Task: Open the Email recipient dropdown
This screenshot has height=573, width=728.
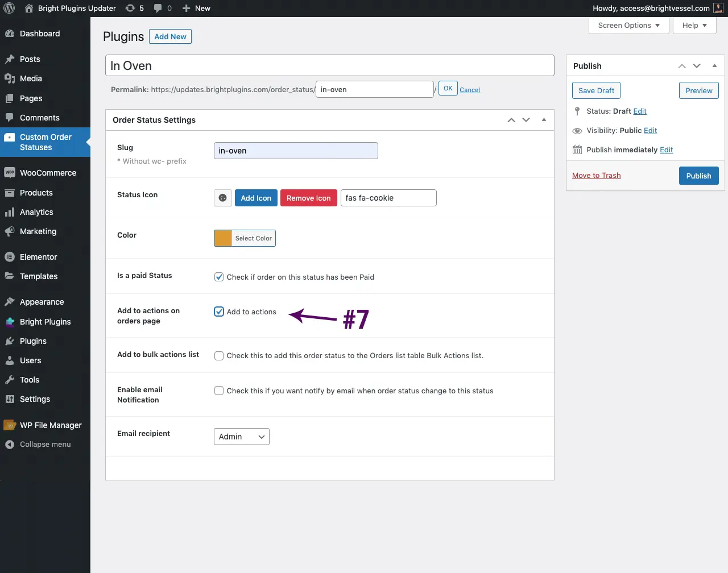Action: [241, 437]
